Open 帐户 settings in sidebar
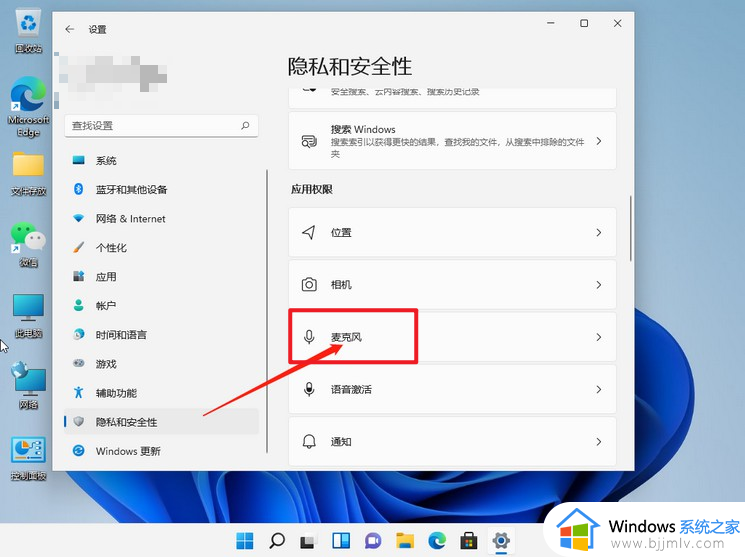Viewport: 745px width, 557px height. tap(162, 306)
